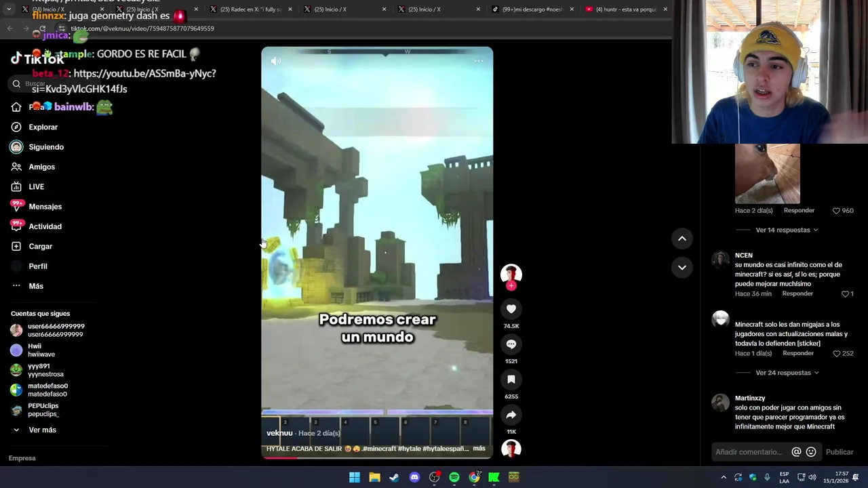The image size is (868, 488).
Task: Open the creator avatar beside the video
Action: pos(511,273)
